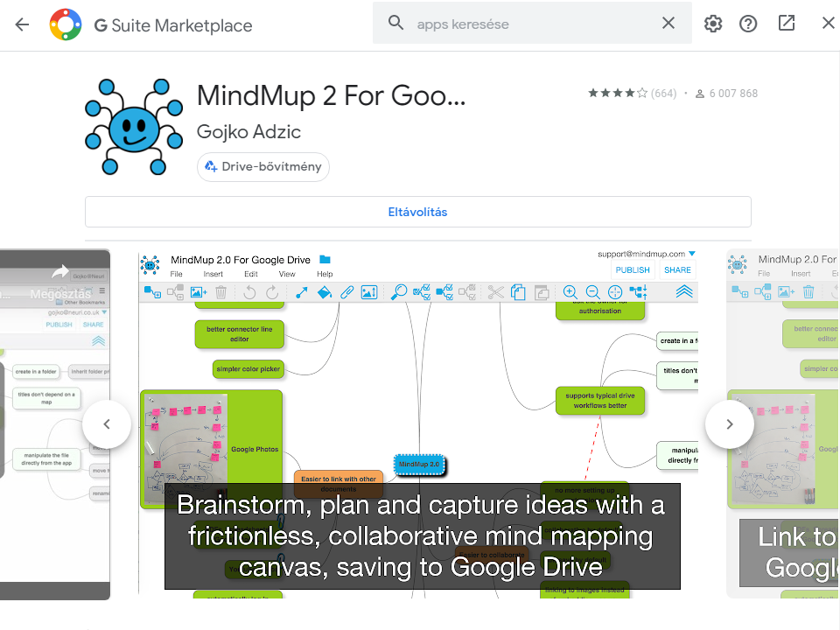
Task: Show the next carousel screenshot
Action: pyautogui.click(x=730, y=424)
